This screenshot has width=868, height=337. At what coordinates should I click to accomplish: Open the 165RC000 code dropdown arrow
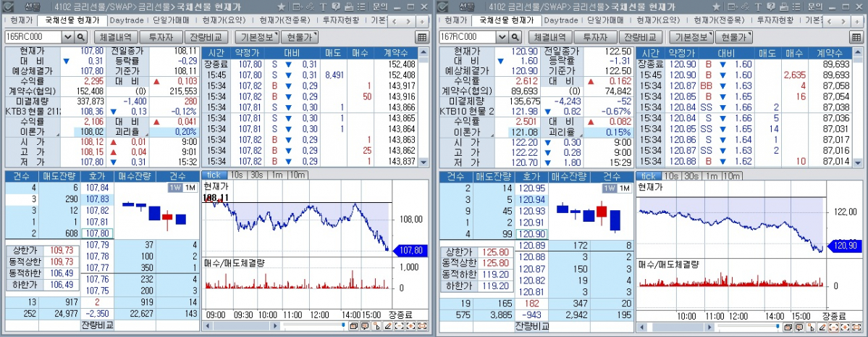tap(68, 37)
